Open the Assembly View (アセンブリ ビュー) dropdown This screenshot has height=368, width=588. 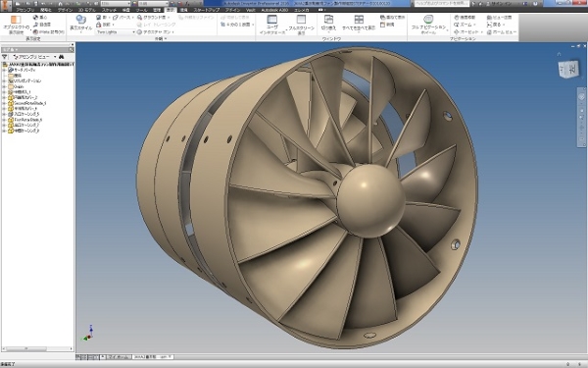click(x=34, y=57)
